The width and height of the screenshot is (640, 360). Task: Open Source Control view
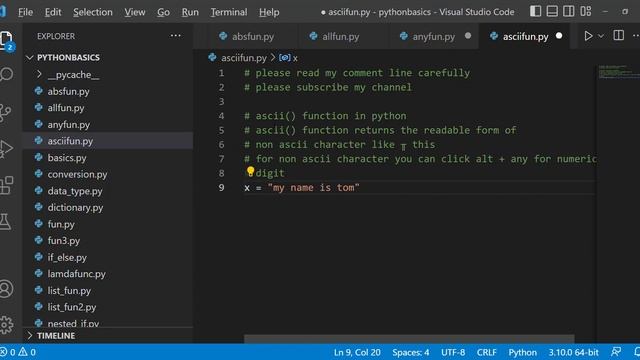pos(5,113)
